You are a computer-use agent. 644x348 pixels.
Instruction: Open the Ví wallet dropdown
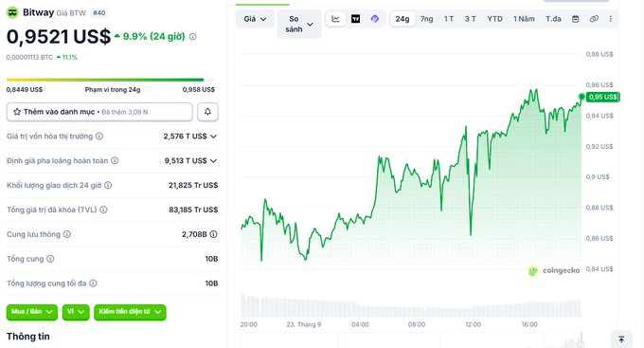click(x=76, y=312)
